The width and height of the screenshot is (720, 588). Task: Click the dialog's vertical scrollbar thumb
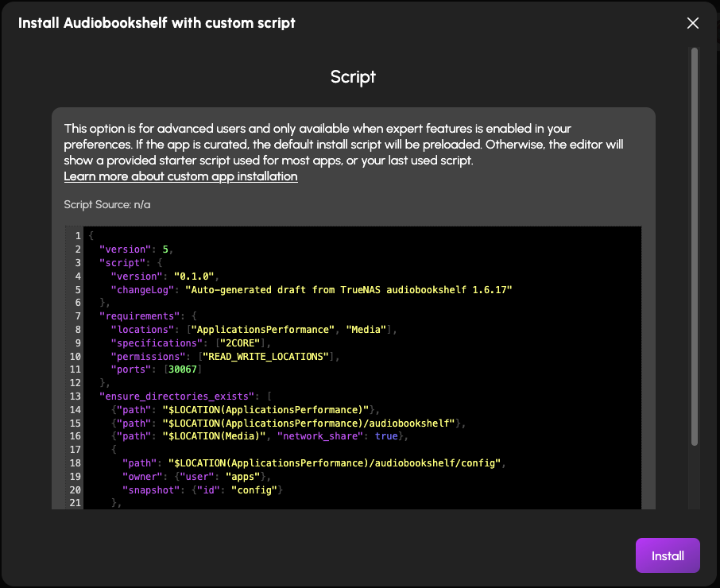point(695,246)
